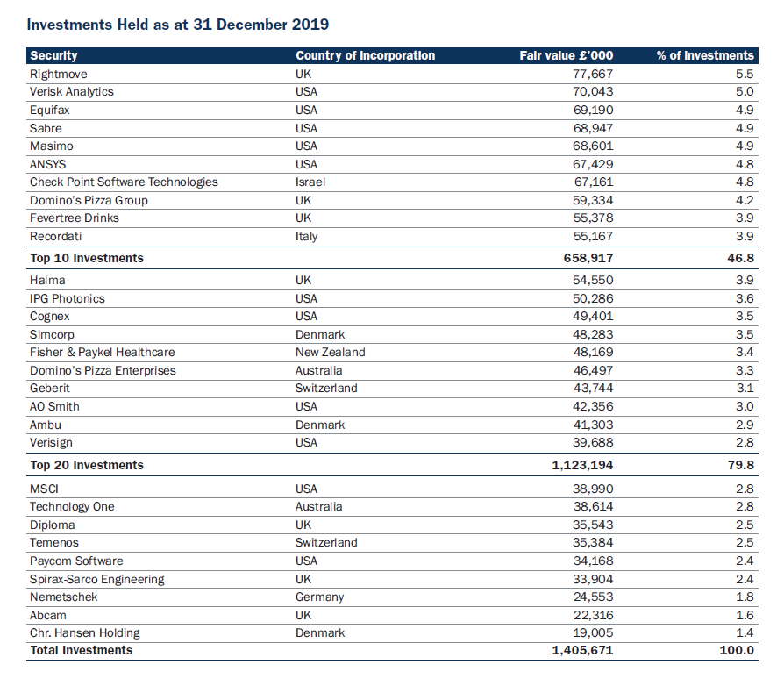Click the '% of Investments' column header

[x=705, y=55]
